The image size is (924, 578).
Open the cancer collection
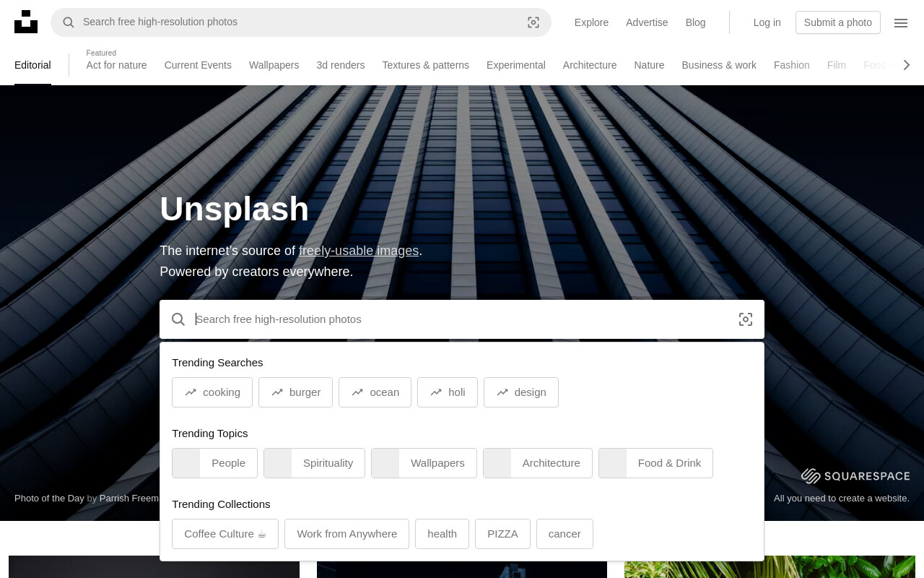pyautogui.click(x=565, y=534)
